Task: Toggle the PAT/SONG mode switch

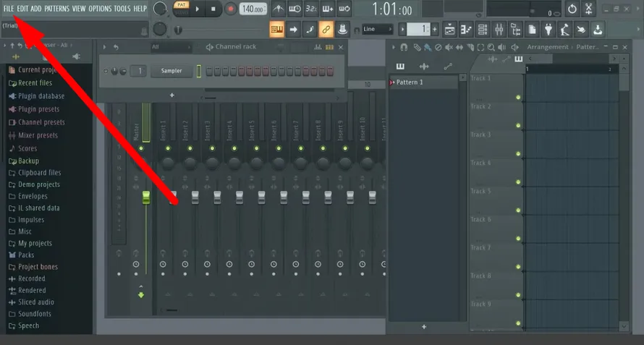Action: click(x=181, y=9)
